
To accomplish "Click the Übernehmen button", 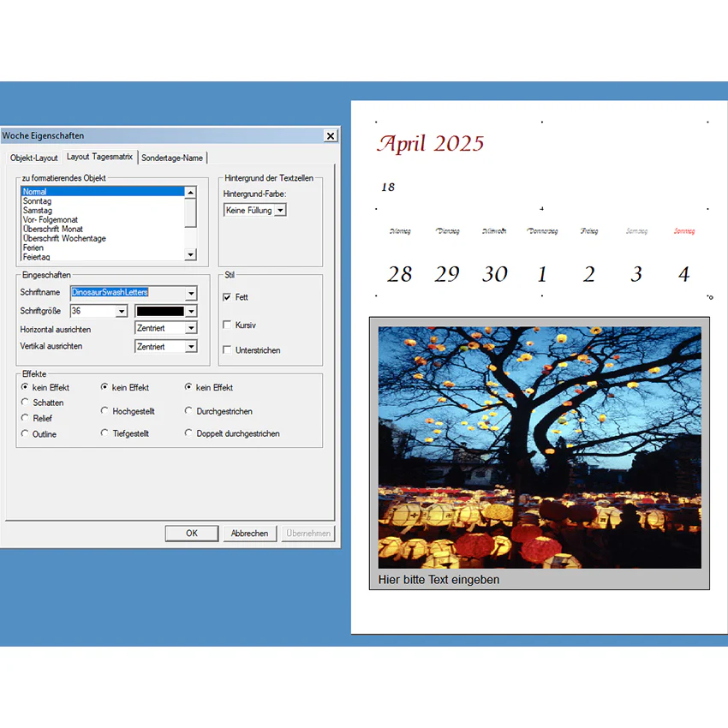I will (x=308, y=534).
